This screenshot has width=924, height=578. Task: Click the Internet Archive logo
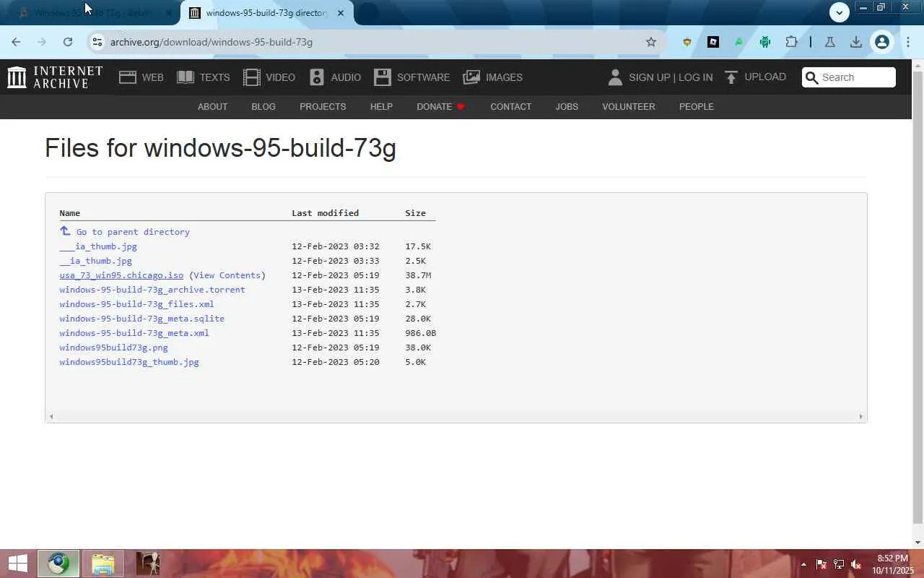[55, 77]
